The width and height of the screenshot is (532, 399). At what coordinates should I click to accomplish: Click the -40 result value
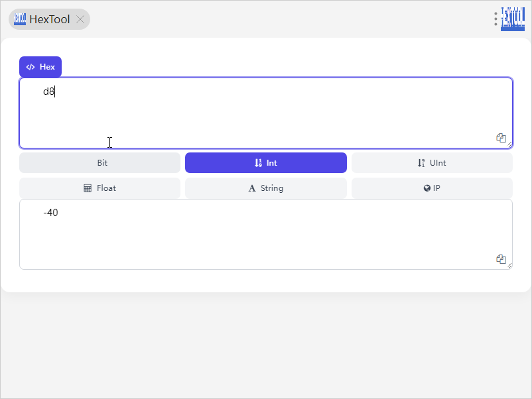point(50,213)
